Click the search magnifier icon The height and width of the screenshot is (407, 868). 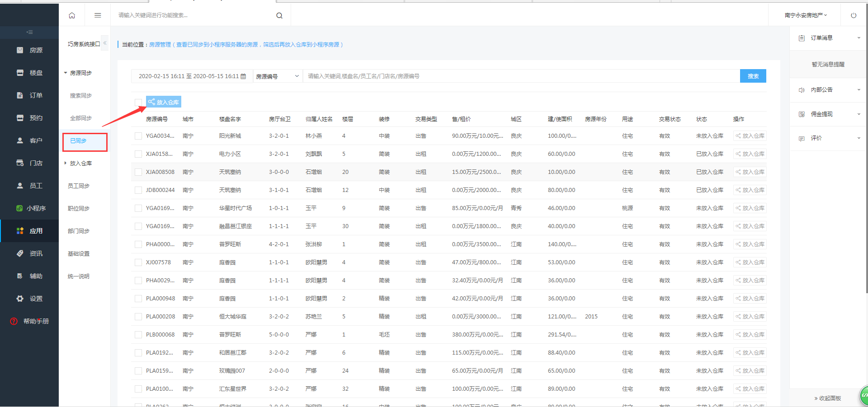(x=279, y=15)
